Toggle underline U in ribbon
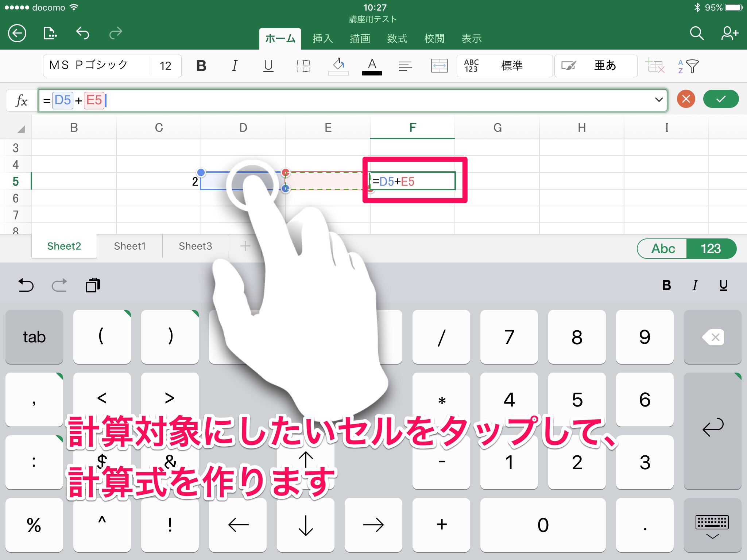Screen dimensions: 747x560 (x=268, y=66)
